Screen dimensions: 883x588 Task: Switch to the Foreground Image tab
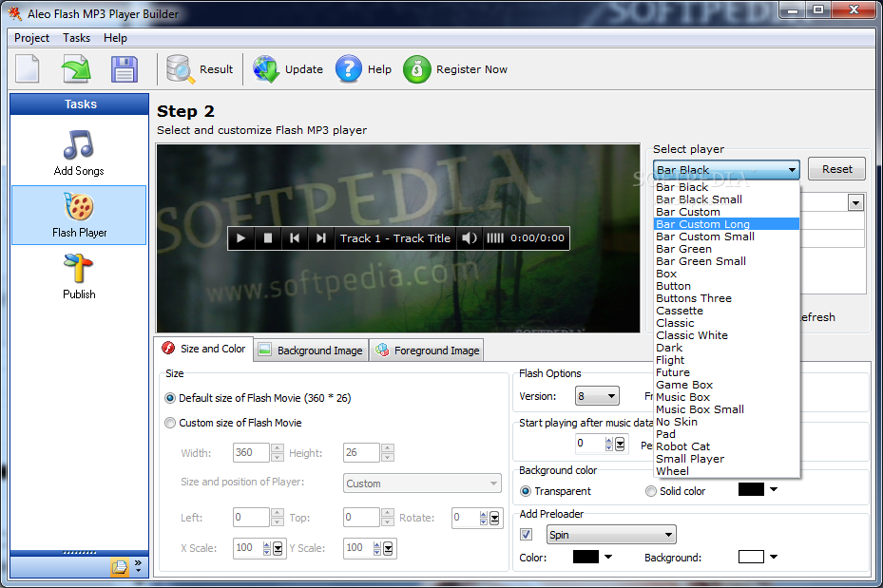(x=427, y=350)
